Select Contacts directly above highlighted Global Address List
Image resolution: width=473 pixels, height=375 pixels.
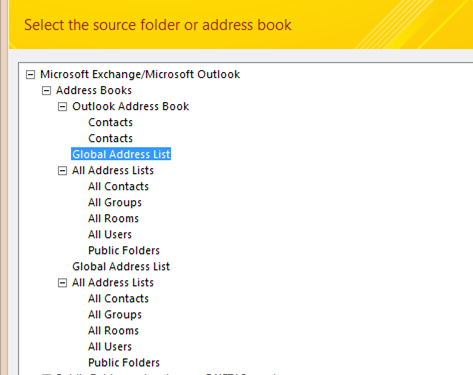(x=110, y=138)
